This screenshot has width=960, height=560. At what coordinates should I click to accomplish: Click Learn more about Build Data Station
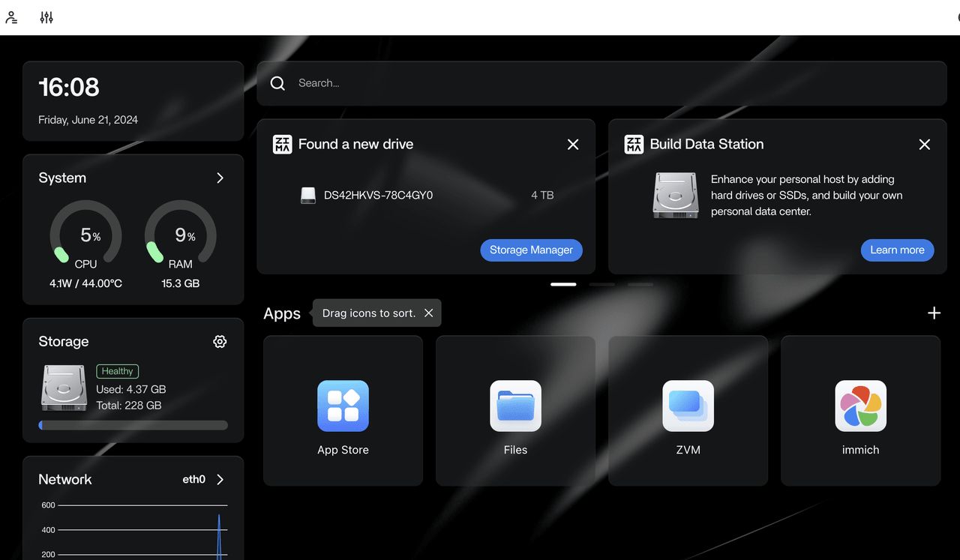897,250
